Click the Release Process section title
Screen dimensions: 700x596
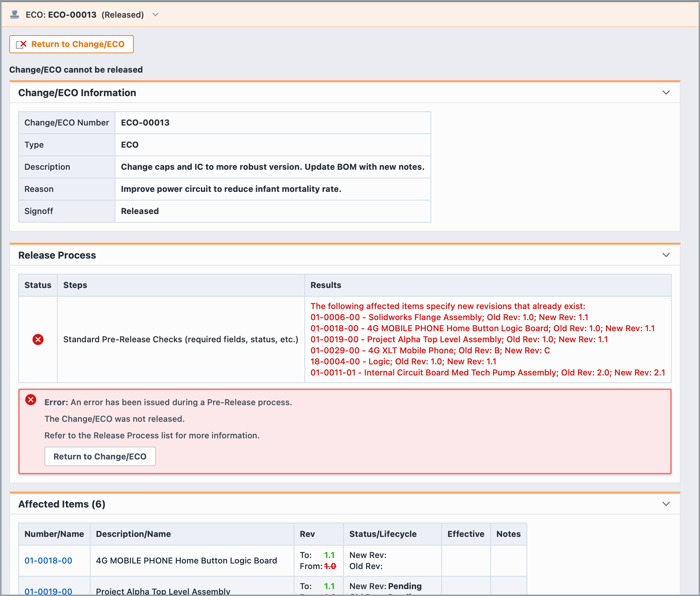pyautogui.click(x=57, y=255)
